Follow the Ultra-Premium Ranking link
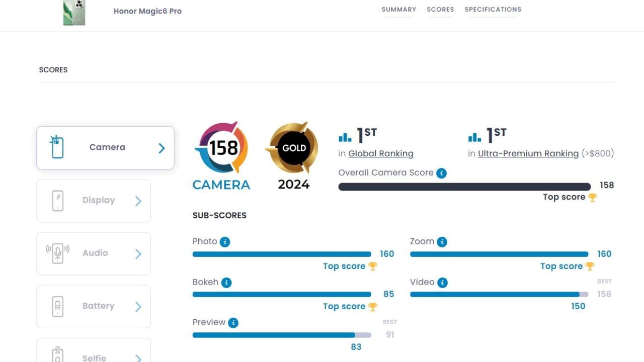This screenshot has height=362, width=644. (x=528, y=154)
